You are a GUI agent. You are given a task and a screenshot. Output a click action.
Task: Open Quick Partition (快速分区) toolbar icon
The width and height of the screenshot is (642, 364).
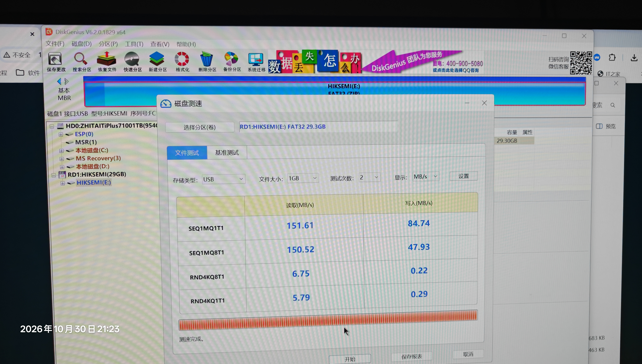coord(132,62)
